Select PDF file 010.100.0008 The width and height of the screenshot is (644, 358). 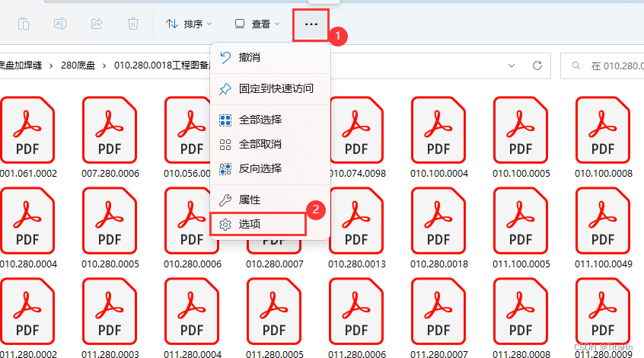click(x=603, y=138)
